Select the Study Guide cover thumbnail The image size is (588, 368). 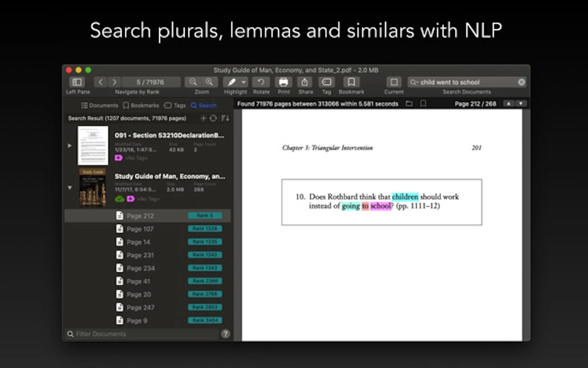pyautogui.click(x=93, y=188)
